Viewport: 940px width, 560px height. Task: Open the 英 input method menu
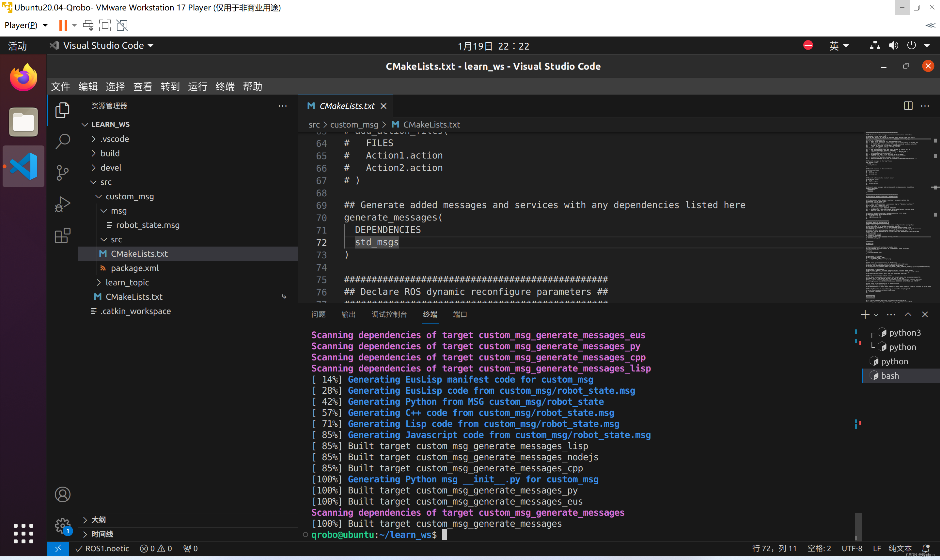point(839,46)
